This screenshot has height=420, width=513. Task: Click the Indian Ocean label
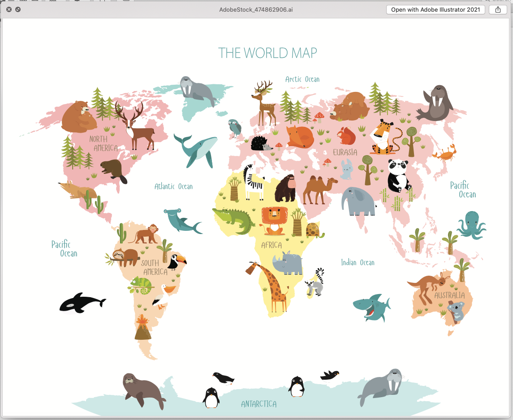(x=358, y=263)
